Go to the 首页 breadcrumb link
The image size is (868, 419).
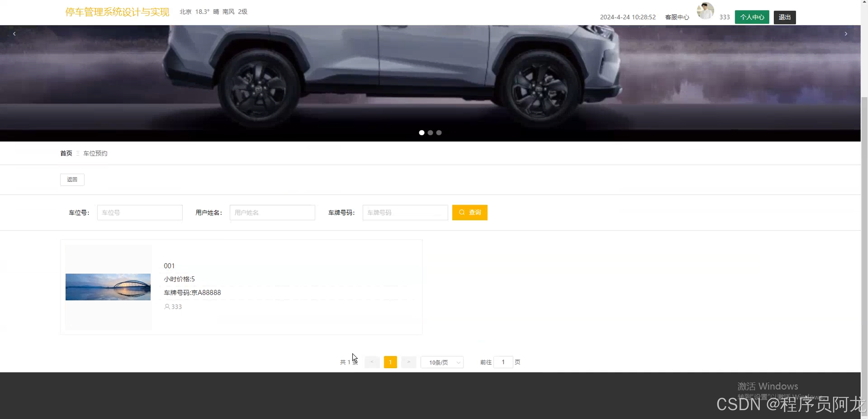(x=66, y=153)
